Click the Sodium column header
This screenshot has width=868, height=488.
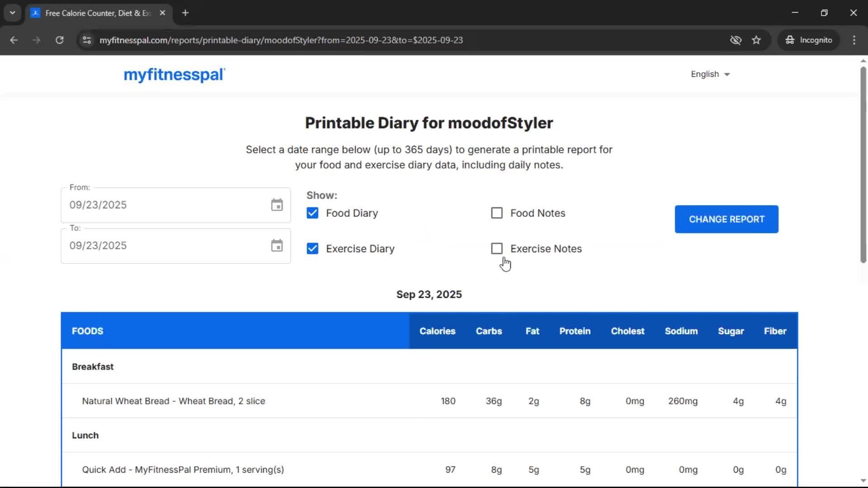[x=681, y=331]
